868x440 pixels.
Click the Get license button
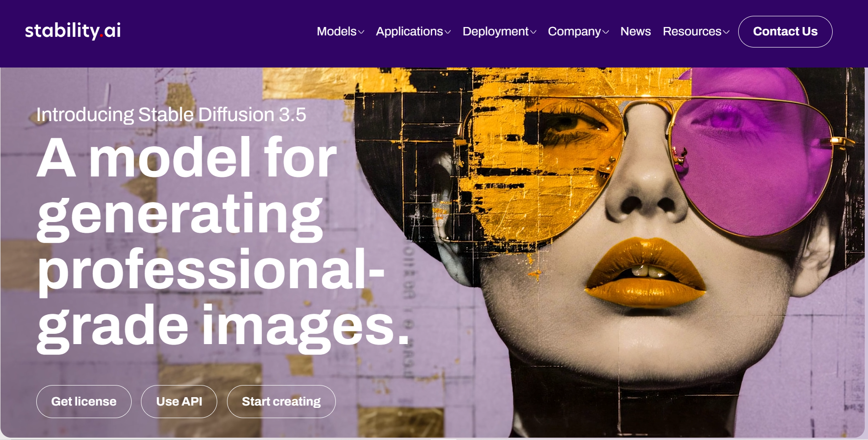84,401
